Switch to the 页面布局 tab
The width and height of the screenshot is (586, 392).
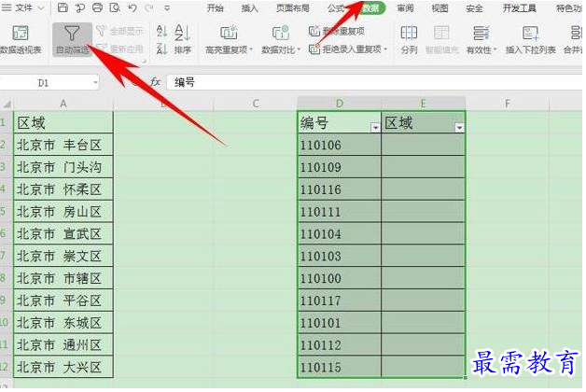pyautogui.click(x=293, y=8)
